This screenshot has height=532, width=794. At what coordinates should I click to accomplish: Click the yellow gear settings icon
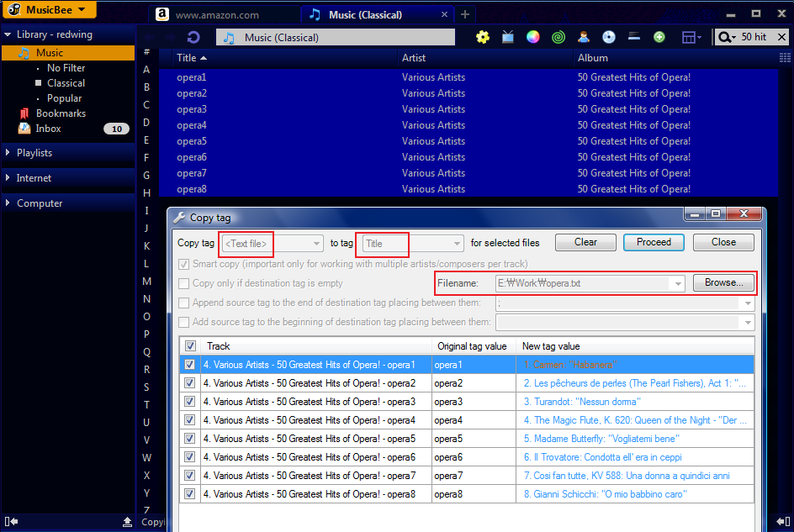pyautogui.click(x=483, y=37)
